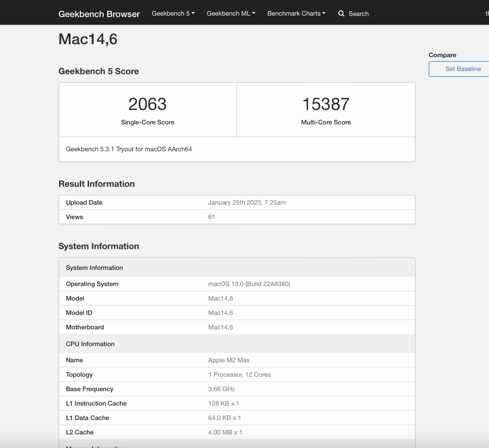Select the Geekbench 5.3.1 Tryout version text
489x448 pixels.
[129, 149]
